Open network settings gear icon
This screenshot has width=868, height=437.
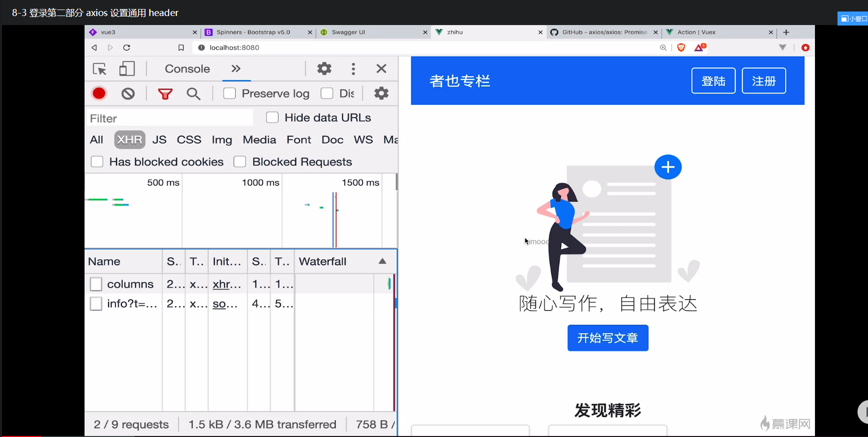coord(381,94)
